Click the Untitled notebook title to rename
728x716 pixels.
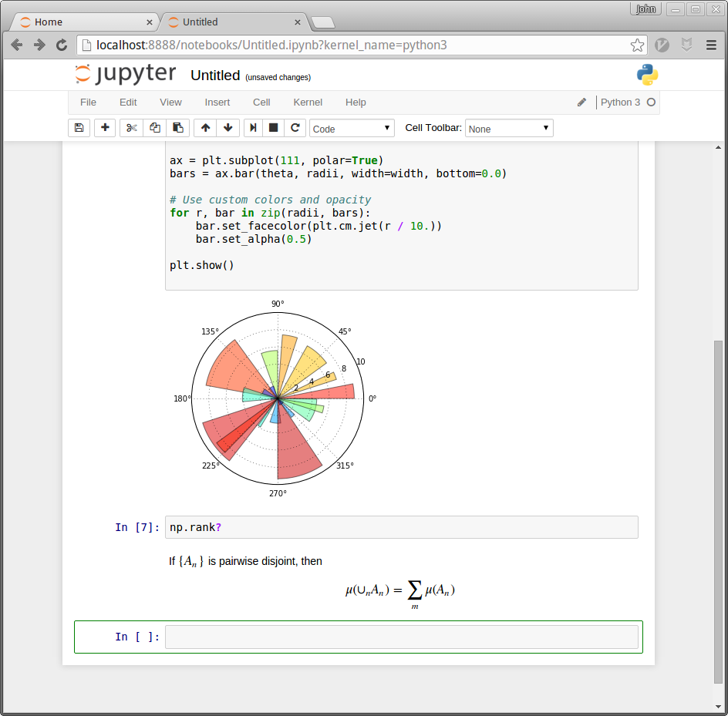point(215,76)
